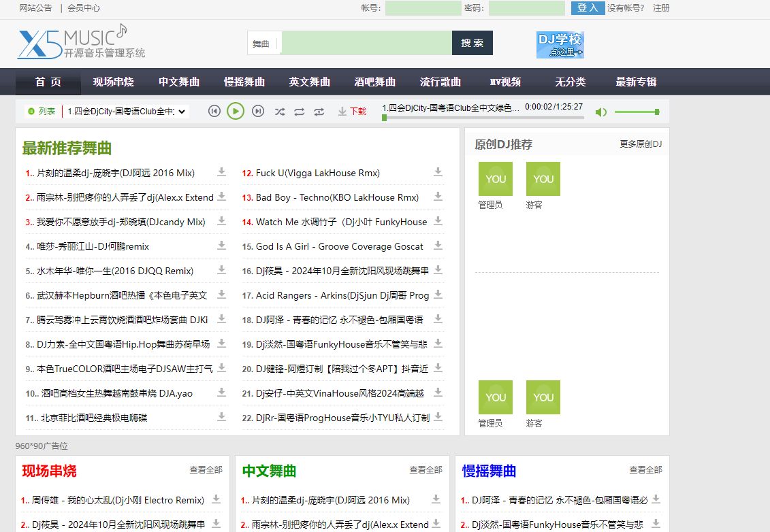Adjust the green volume slider

coord(637,112)
